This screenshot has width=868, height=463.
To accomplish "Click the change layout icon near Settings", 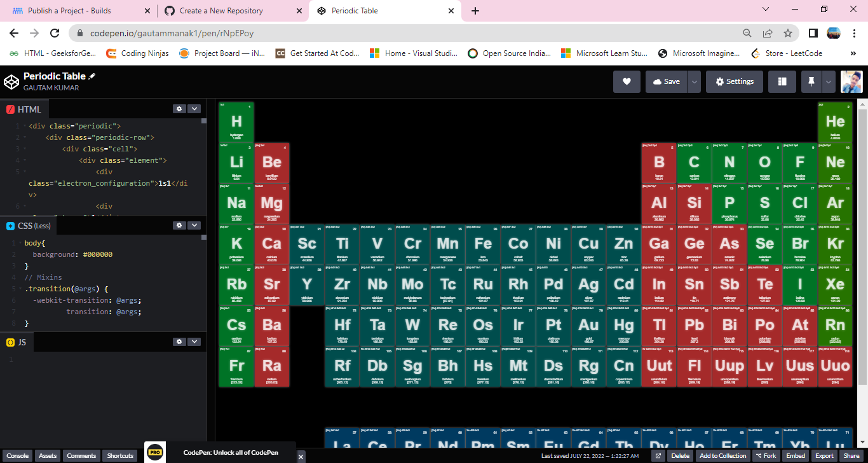I will [782, 81].
